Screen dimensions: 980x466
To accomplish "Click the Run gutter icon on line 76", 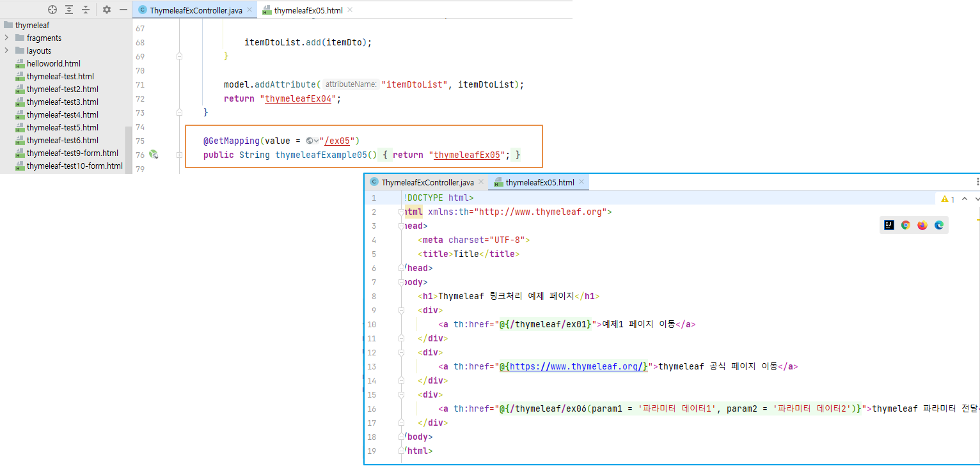I will point(152,154).
